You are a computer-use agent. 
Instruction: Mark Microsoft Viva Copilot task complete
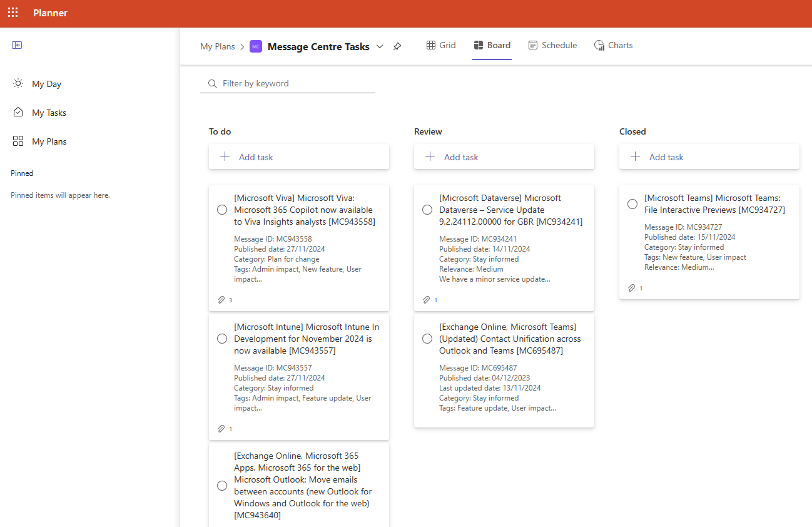222,210
